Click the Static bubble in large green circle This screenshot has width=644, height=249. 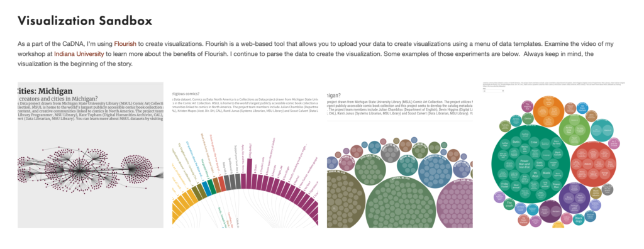coord(516,141)
